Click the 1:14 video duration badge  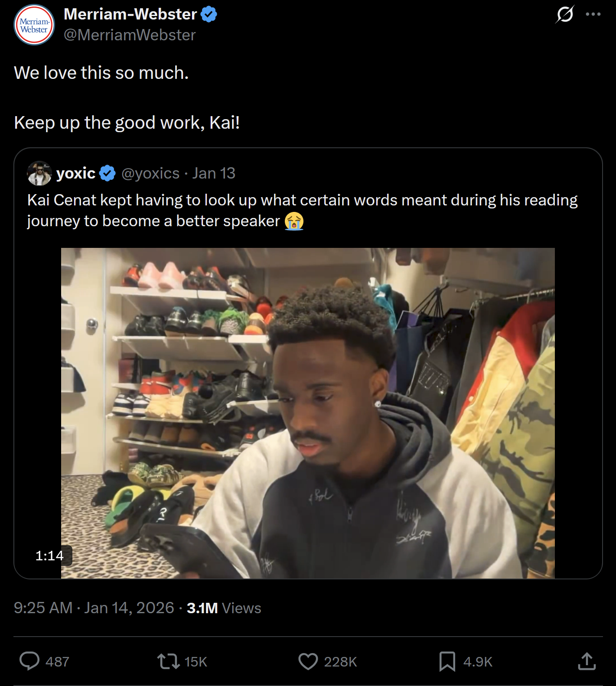(x=49, y=556)
